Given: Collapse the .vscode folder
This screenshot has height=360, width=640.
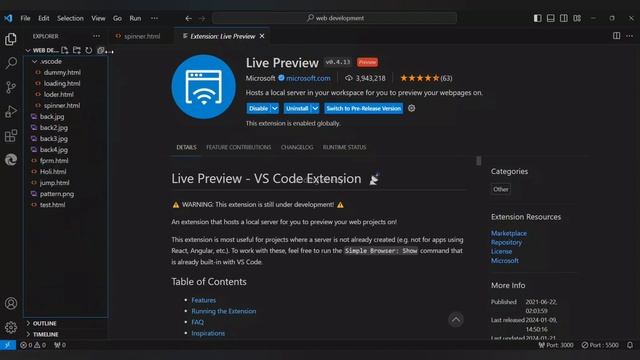Looking at the screenshot, I should point(34,61).
